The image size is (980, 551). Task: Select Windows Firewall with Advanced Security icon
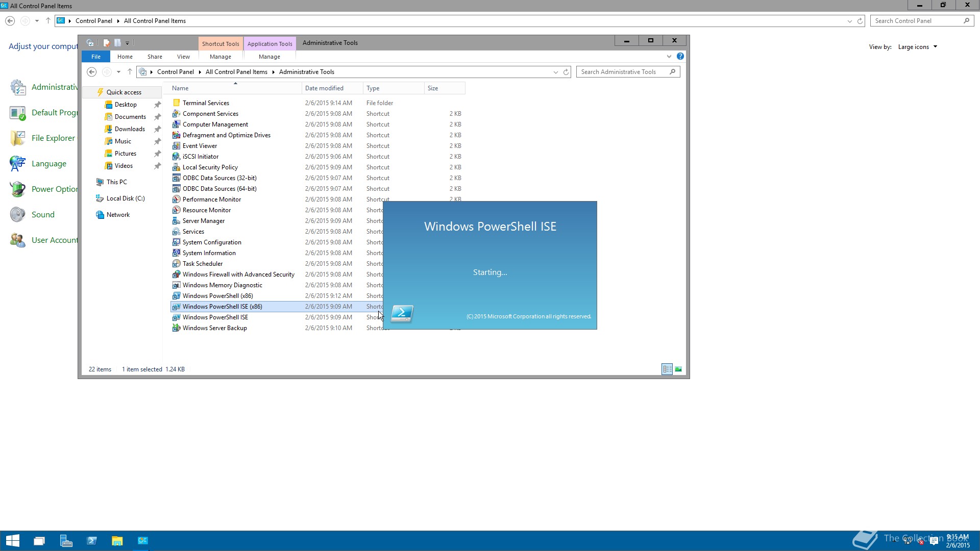(176, 274)
